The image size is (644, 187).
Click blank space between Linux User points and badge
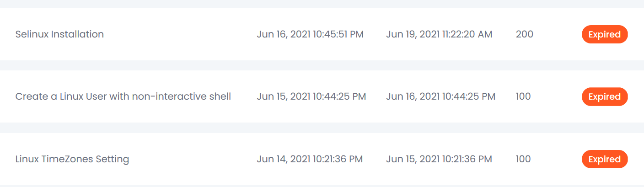coord(556,96)
